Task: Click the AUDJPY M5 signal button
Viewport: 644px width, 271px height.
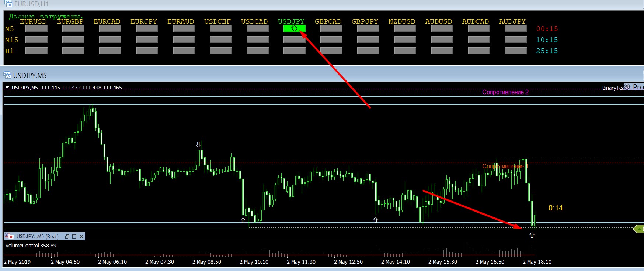Action: click(515, 28)
